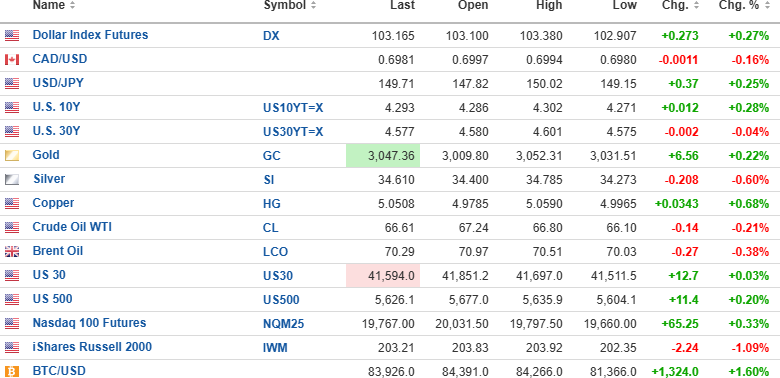Open the Dollar Index Futures link
The height and width of the screenshot is (378, 780).
point(90,35)
